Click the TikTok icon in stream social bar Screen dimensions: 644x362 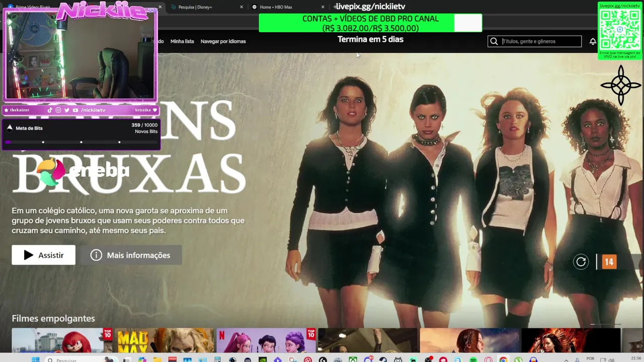[50, 110]
